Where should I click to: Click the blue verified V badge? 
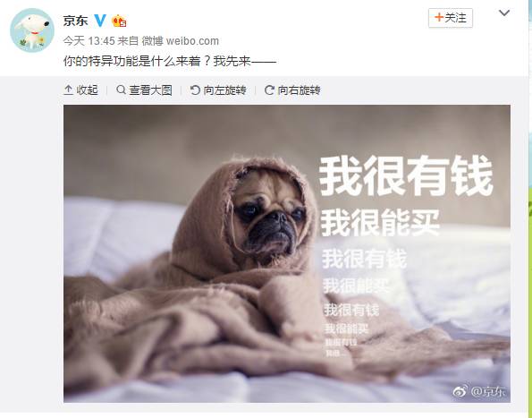100,21
